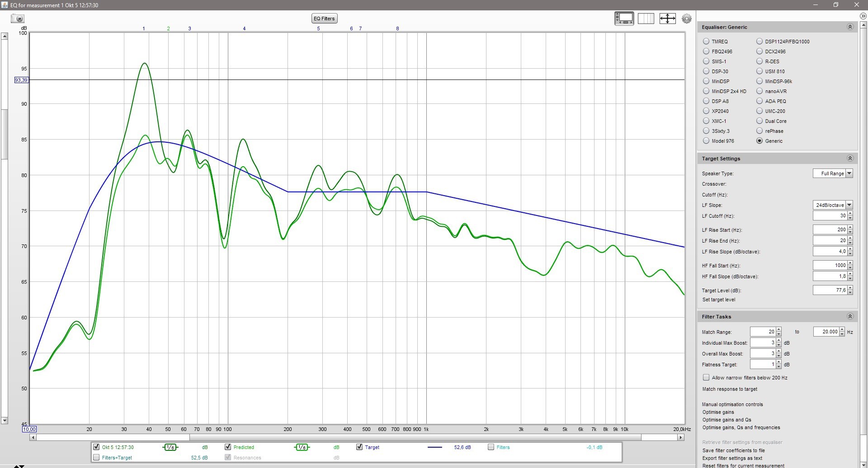Collapse side panel with double-arrow icon

(863, 16)
